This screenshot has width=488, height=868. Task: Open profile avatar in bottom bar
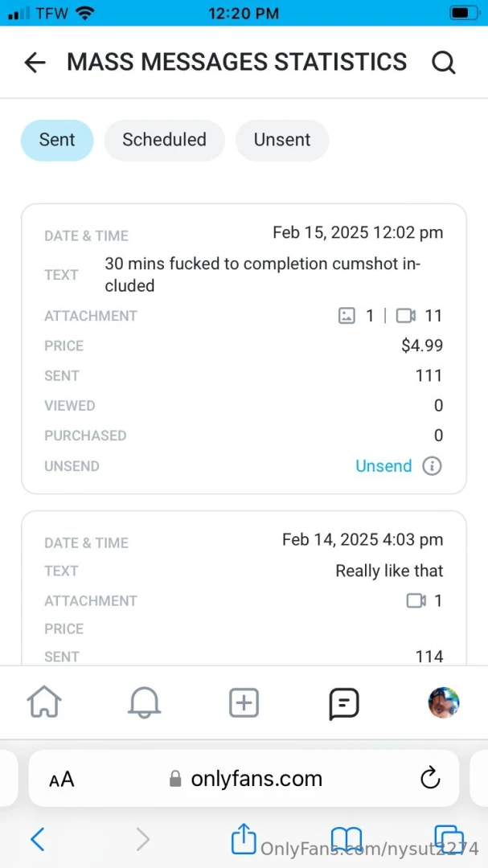tap(444, 702)
